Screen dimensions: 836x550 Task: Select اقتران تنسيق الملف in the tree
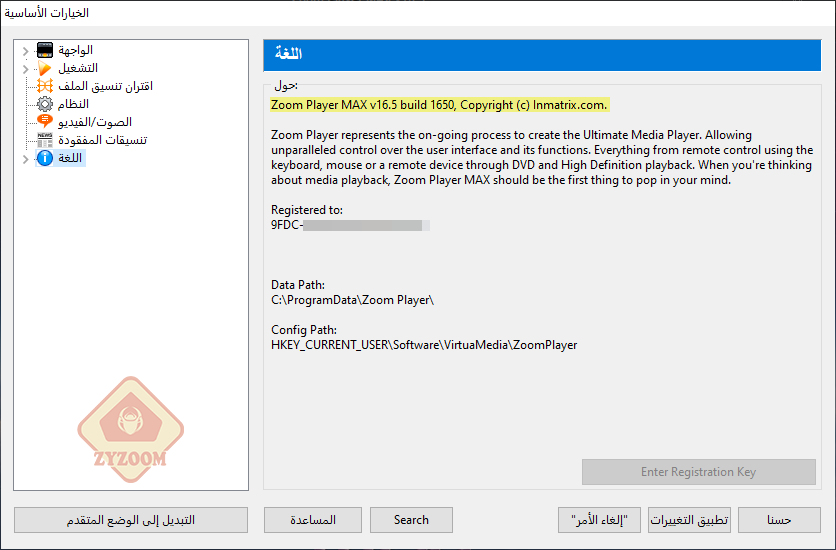[x=103, y=86]
